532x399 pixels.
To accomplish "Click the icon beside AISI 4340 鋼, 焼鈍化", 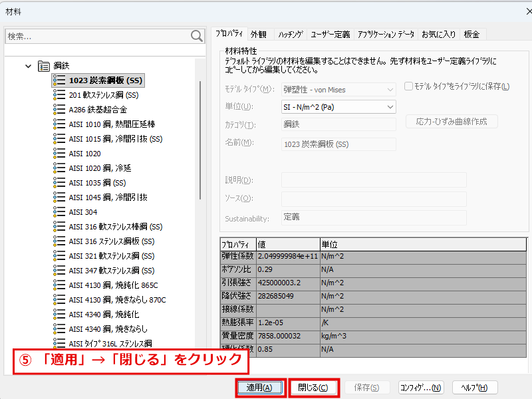I will (x=59, y=314).
